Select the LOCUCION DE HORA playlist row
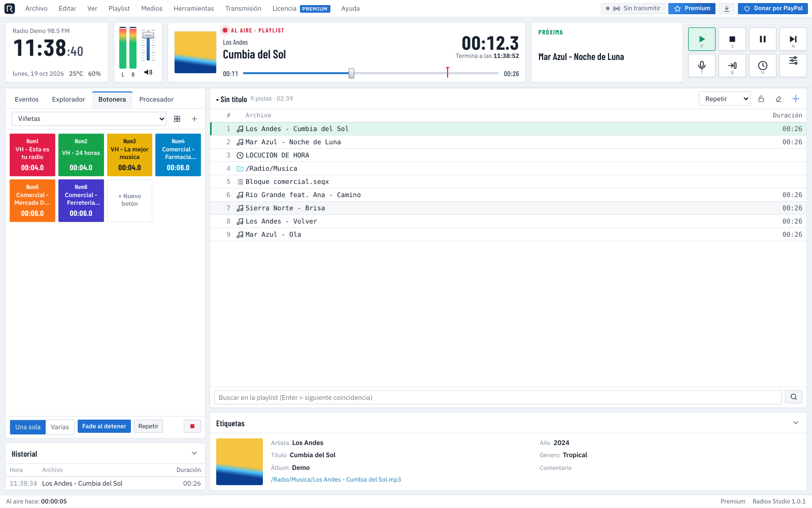This screenshot has height=508, width=812. (x=508, y=155)
